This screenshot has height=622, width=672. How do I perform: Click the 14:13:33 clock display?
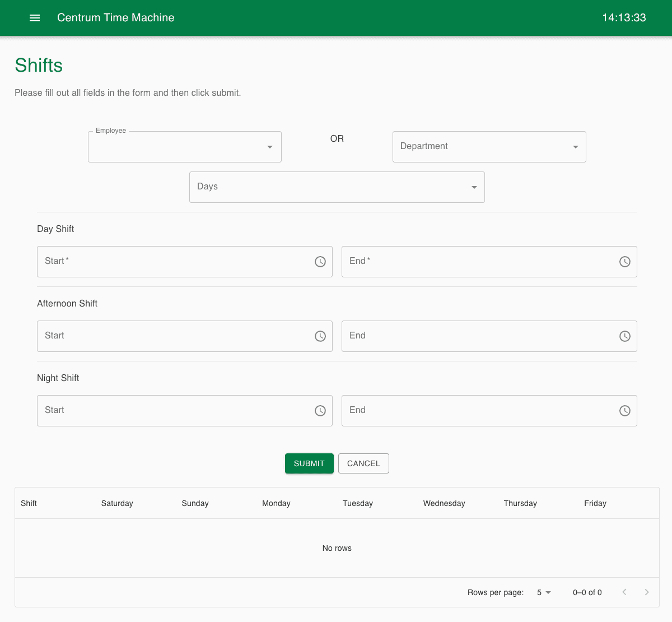[624, 17]
